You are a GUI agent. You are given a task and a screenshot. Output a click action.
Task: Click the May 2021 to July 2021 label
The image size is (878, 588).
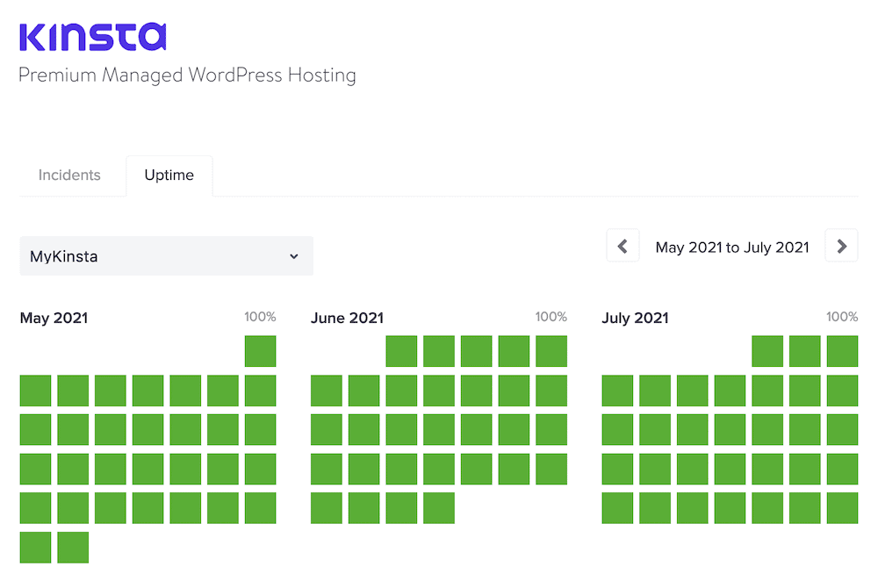[x=732, y=247]
